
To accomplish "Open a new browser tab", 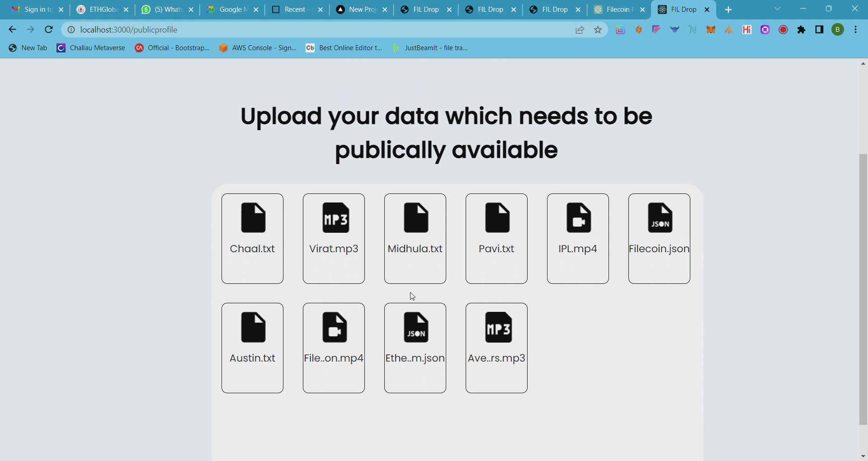I will pyautogui.click(x=728, y=9).
